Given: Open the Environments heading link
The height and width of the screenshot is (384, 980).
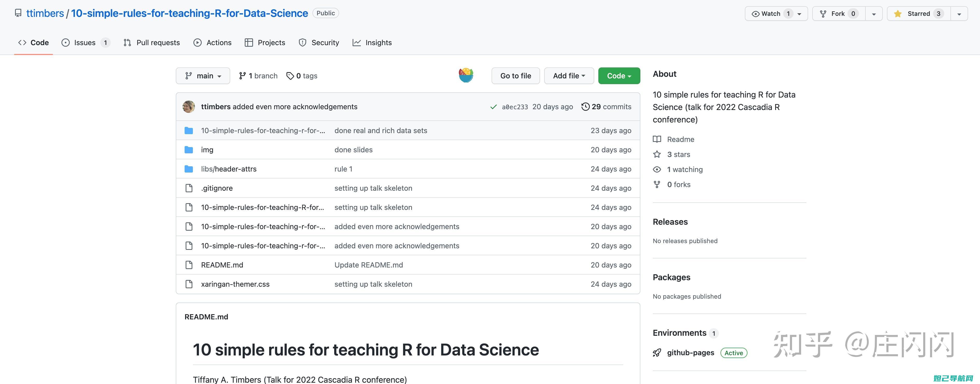Looking at the screenshot, I should coord(680,333).
